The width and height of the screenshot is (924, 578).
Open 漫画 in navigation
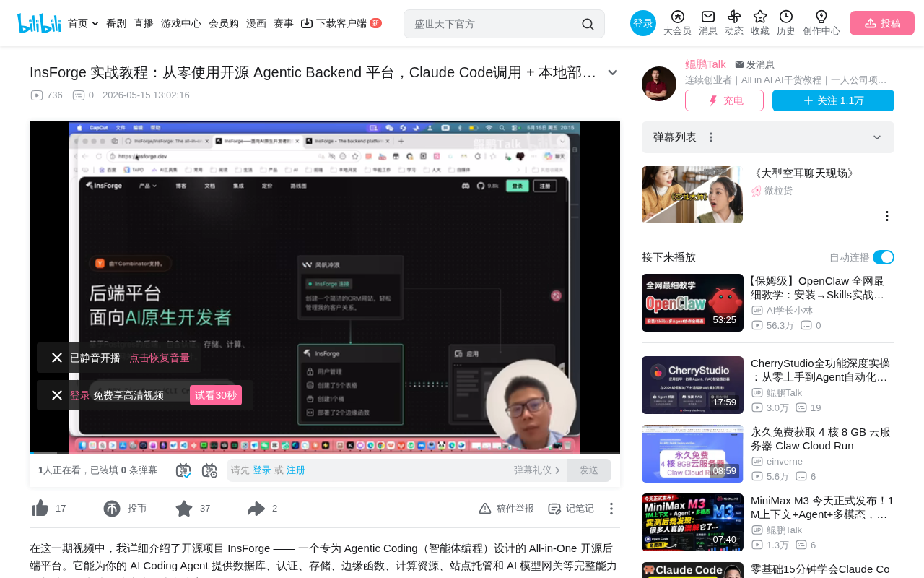click(x=256, y=23)
